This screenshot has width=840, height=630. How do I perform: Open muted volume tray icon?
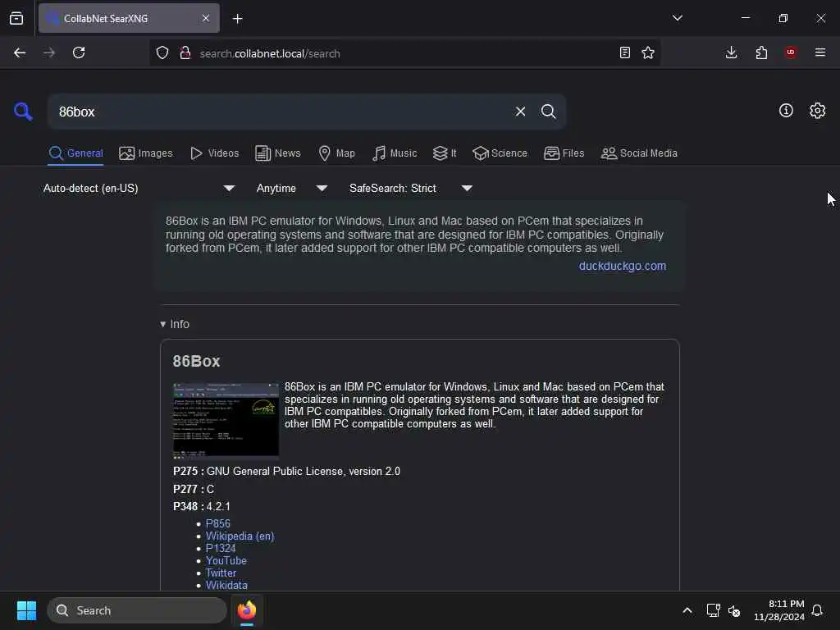point(734,610)
